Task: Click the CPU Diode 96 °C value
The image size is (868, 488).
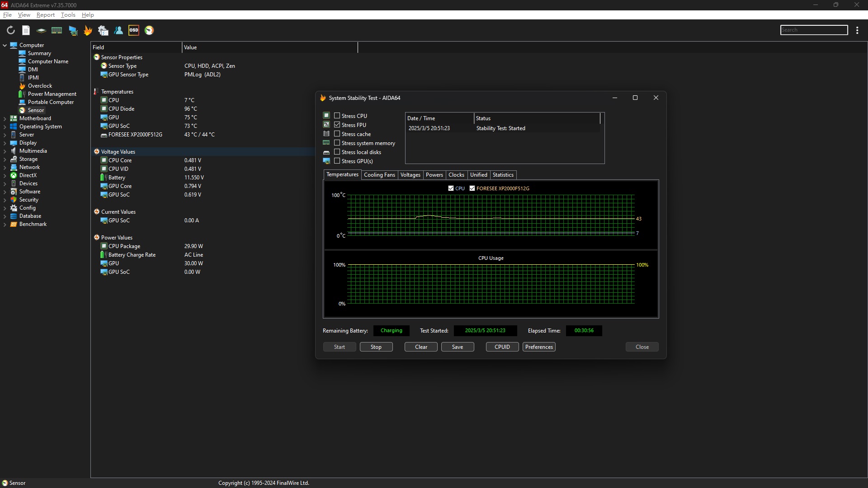Action: 191,109
